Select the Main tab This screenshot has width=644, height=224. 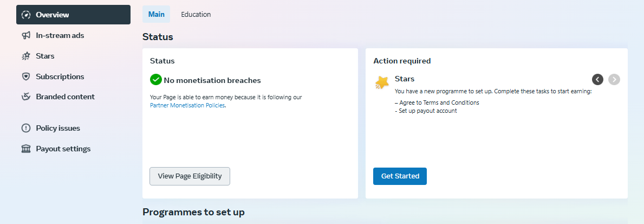click(157, 15)
